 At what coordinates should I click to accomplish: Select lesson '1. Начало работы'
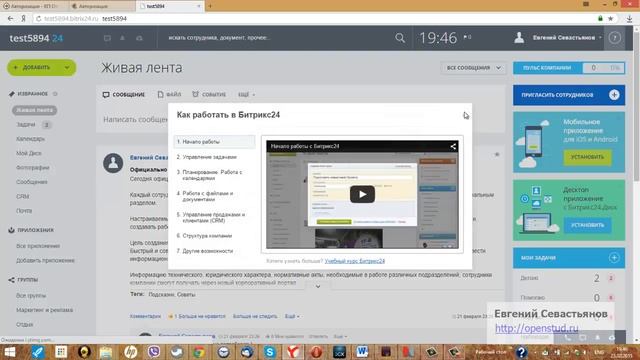coord(214,142)
